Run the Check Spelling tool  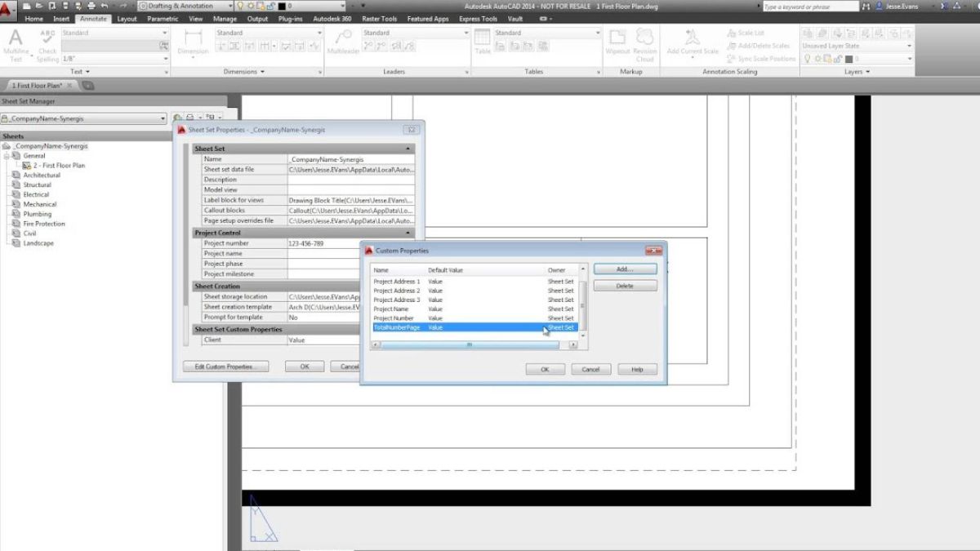47,45
